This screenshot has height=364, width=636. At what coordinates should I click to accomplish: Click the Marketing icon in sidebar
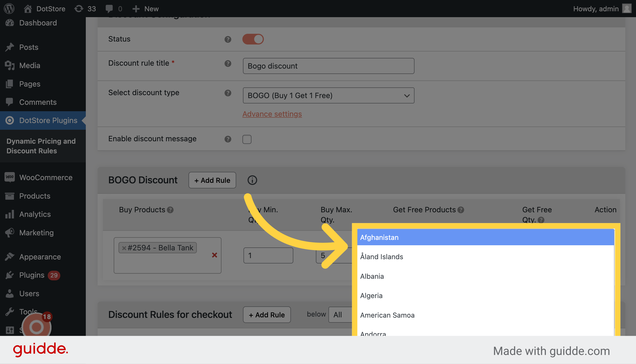click(9, 233)
